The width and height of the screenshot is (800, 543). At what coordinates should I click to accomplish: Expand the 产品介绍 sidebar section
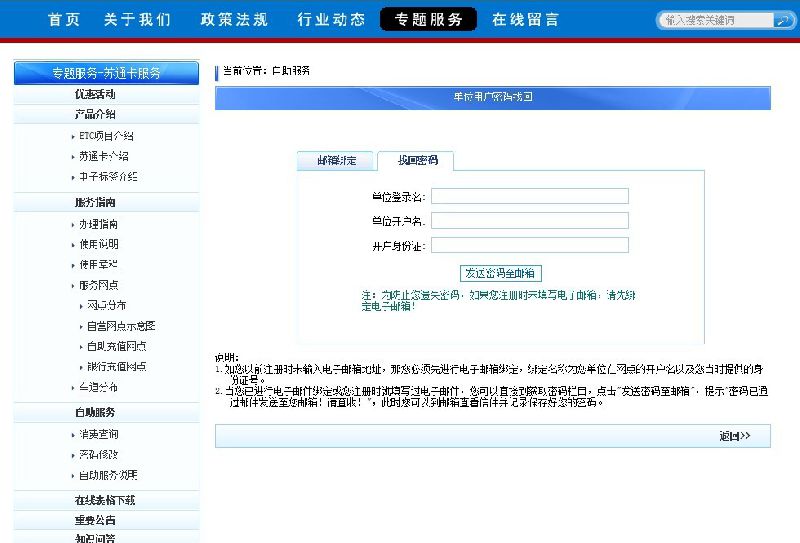(x=96, y=114)
